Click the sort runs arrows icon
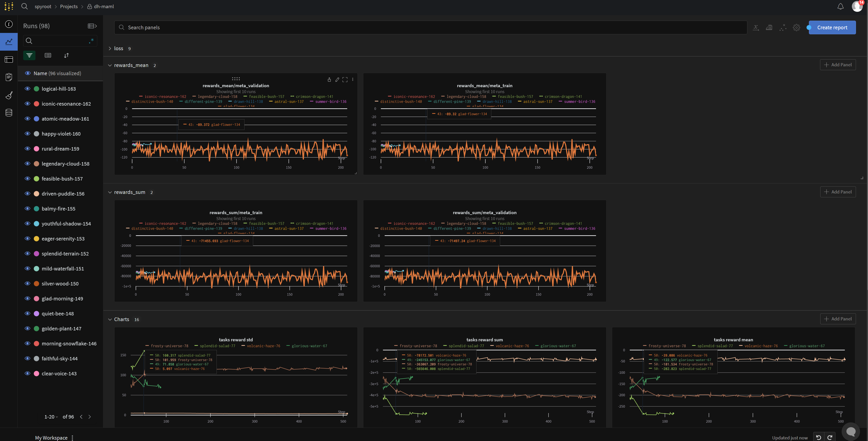 tap(66, 55)
